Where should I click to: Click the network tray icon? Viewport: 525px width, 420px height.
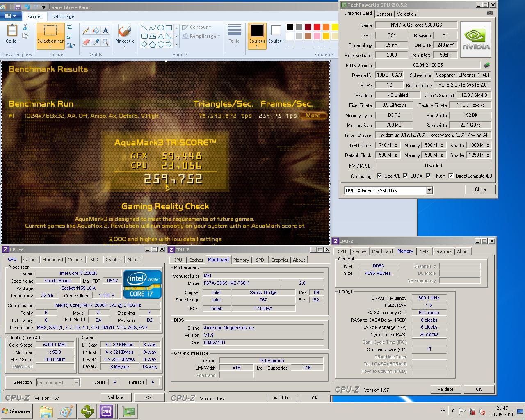(472, 411)
